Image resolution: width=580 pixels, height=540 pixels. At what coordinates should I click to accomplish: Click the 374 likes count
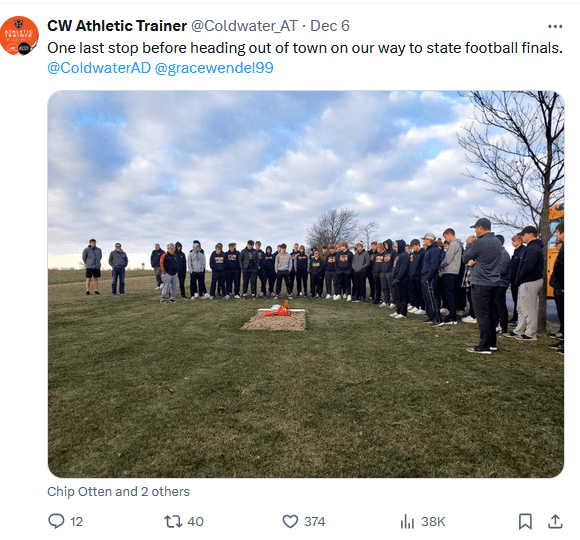[x=315, y=522]
